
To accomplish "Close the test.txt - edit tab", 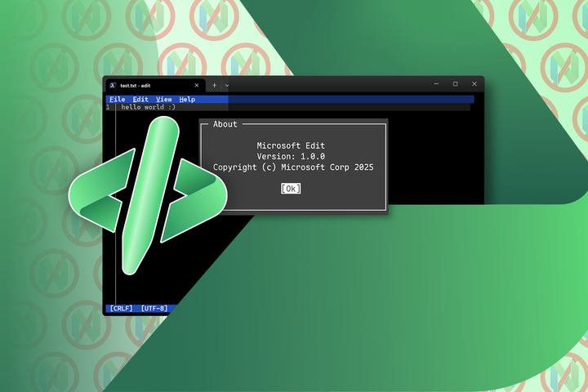I will click(x=197, y=86).
